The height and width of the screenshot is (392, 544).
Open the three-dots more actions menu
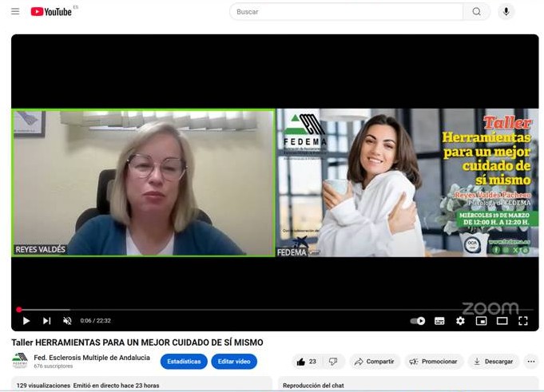pos(531,362)
